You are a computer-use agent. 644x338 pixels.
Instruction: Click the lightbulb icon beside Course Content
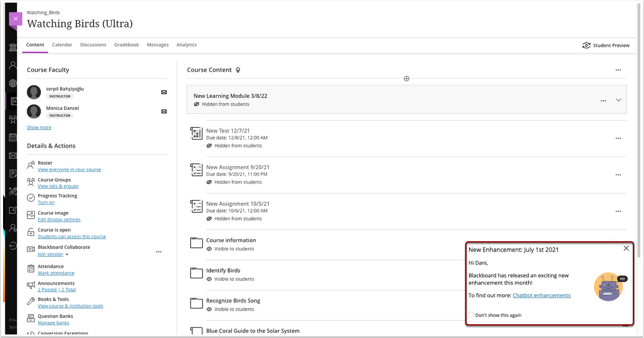238,70
